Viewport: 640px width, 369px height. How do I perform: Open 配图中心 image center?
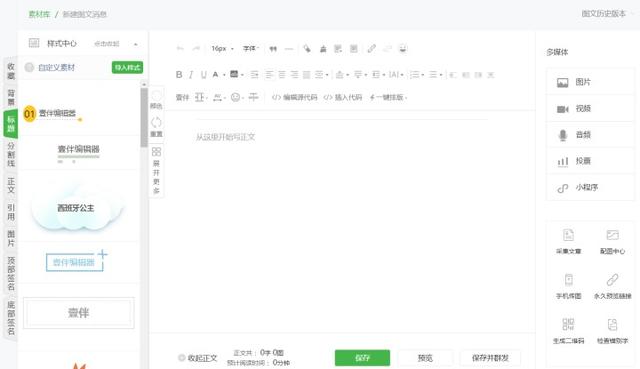point(612,241)
